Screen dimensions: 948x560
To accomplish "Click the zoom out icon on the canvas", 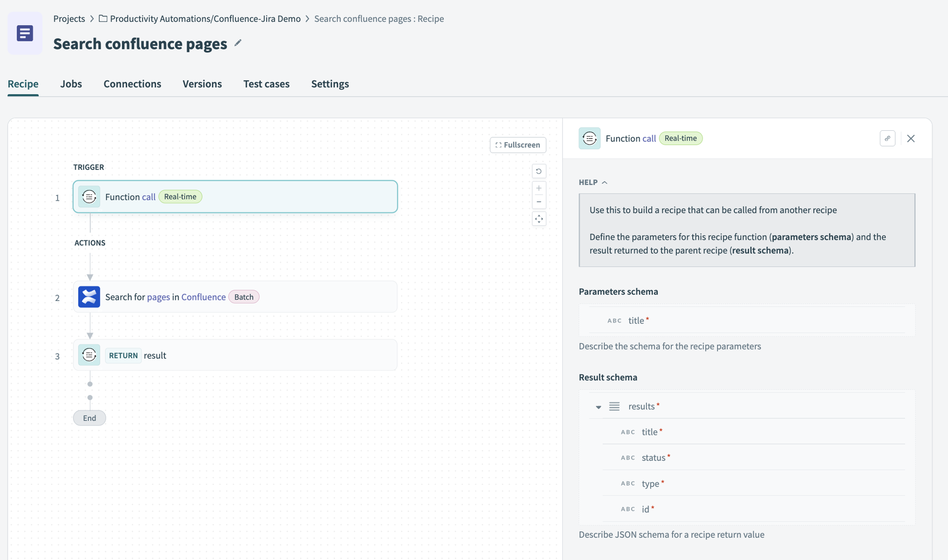I will [x=539, y=202].
